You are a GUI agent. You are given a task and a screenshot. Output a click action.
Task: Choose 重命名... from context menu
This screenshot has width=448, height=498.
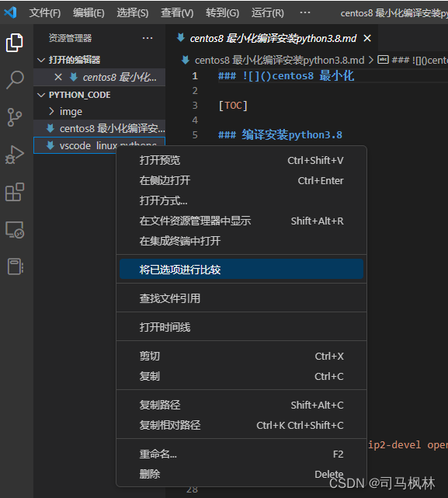[241, 454]
